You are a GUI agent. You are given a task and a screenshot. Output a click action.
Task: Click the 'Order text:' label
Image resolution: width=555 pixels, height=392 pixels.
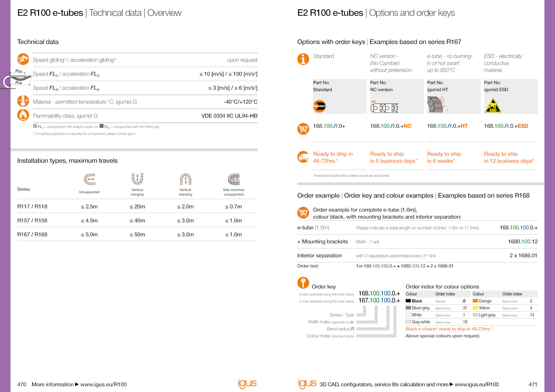click(x=308, y=266)
